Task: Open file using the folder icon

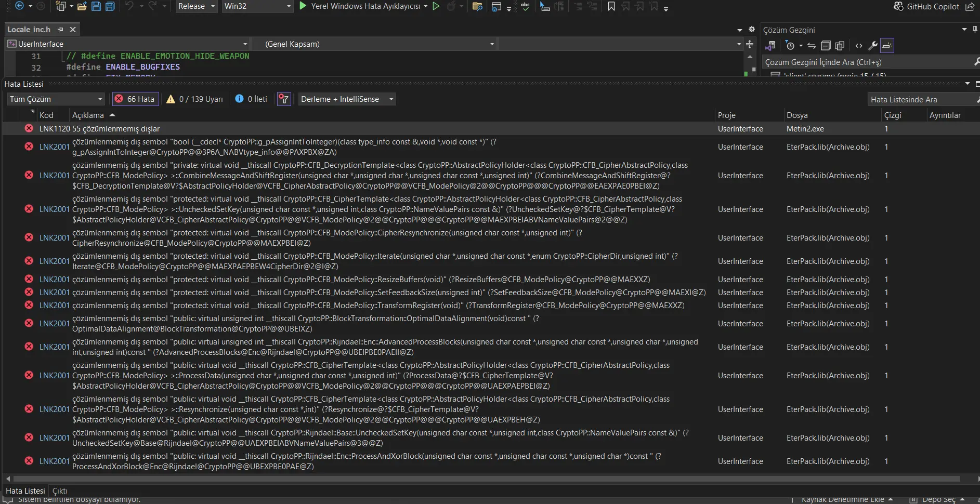Action: (x=82, y=6)
